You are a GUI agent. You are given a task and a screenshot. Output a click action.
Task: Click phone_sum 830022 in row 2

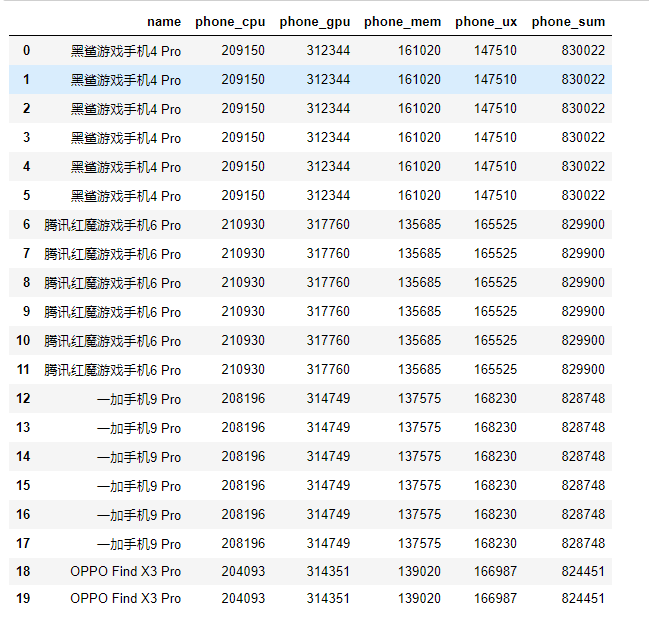coord(583,108)
